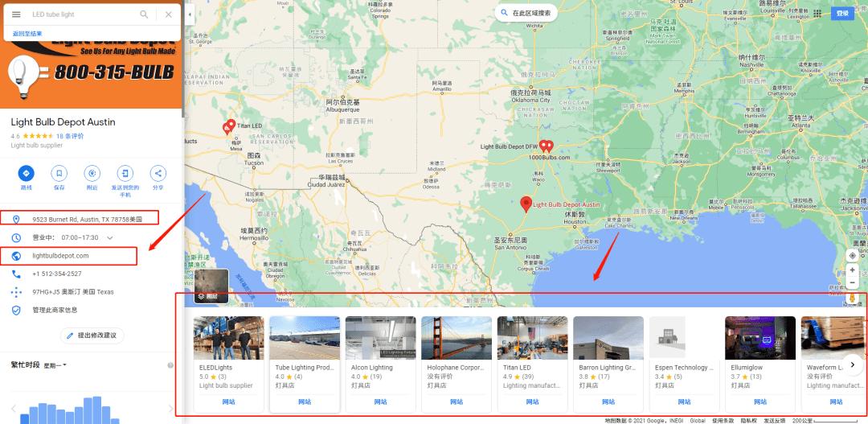Click the 1000Bulbs.com map pin

coord(549,146)
